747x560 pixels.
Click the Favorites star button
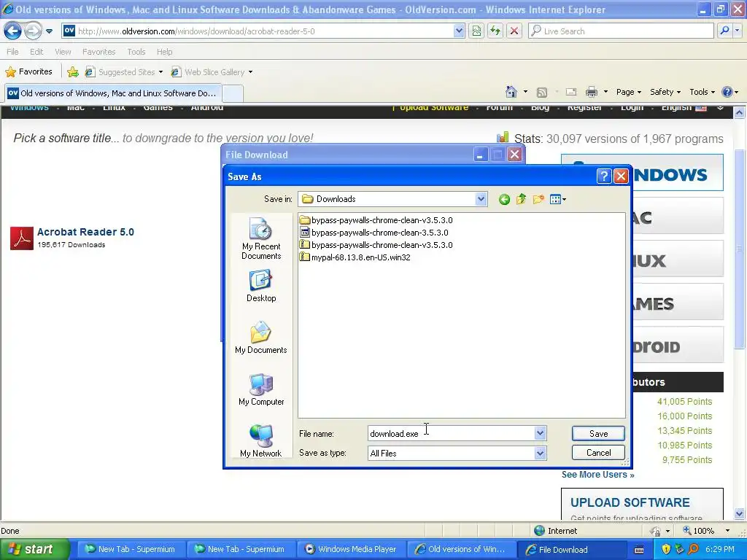[x=28, y=72]
